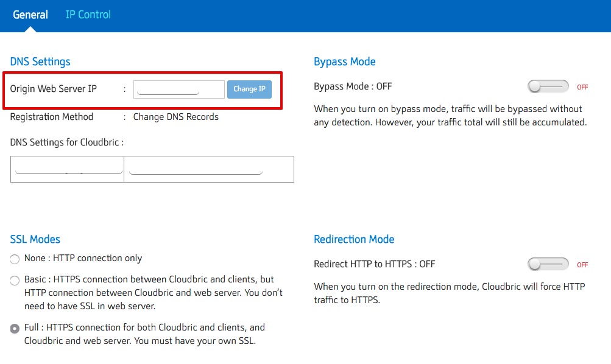The image size is (611, 364).
Task: Click the DNS Settings section heading
Action: click(x=40, y=61)
